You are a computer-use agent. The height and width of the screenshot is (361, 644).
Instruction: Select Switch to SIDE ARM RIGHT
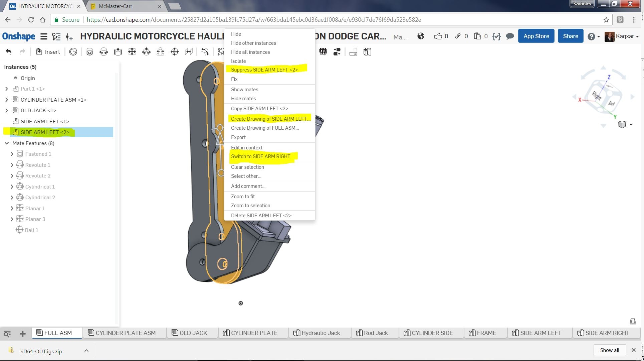click(x=260, y=156)
